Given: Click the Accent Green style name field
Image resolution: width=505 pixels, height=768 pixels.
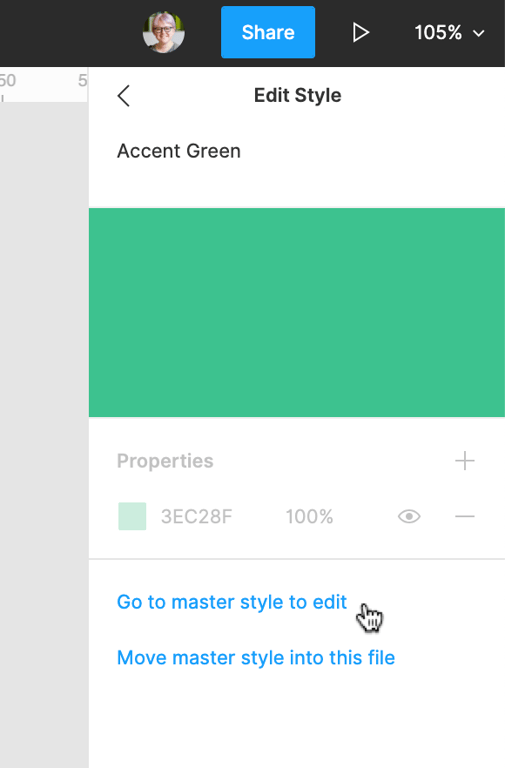Looking at the screenshot, I should click(179, 151).
